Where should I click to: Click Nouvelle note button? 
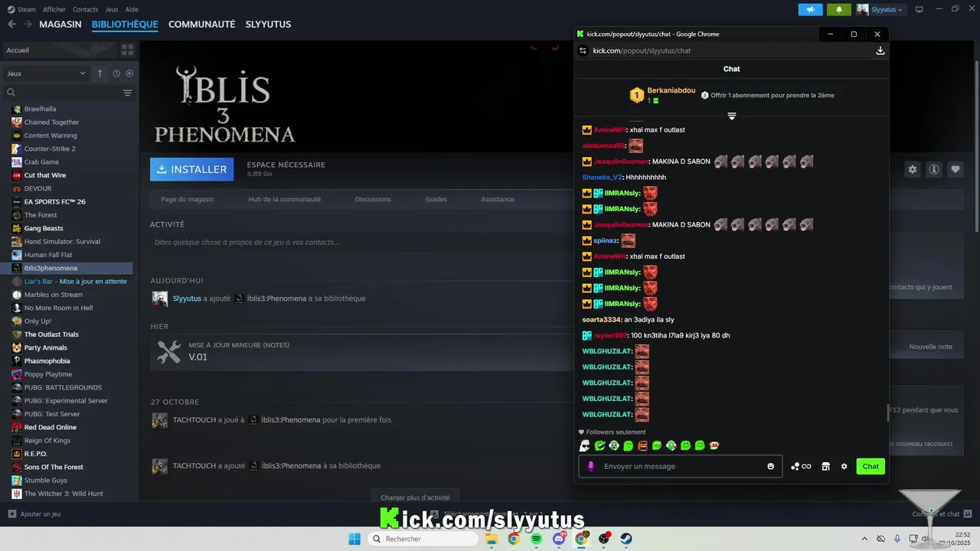(930, 347)
